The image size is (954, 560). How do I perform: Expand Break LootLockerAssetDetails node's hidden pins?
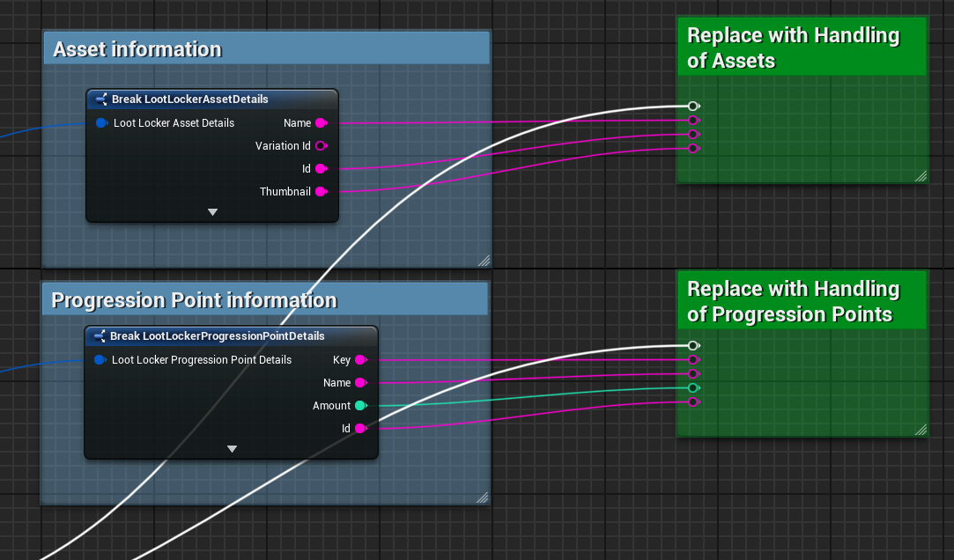tap(212, 212)
